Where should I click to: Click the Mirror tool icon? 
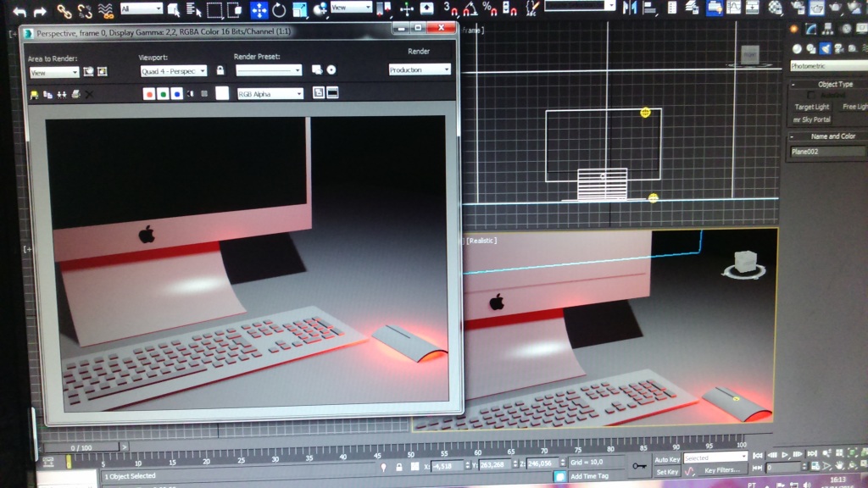point(629,8)
